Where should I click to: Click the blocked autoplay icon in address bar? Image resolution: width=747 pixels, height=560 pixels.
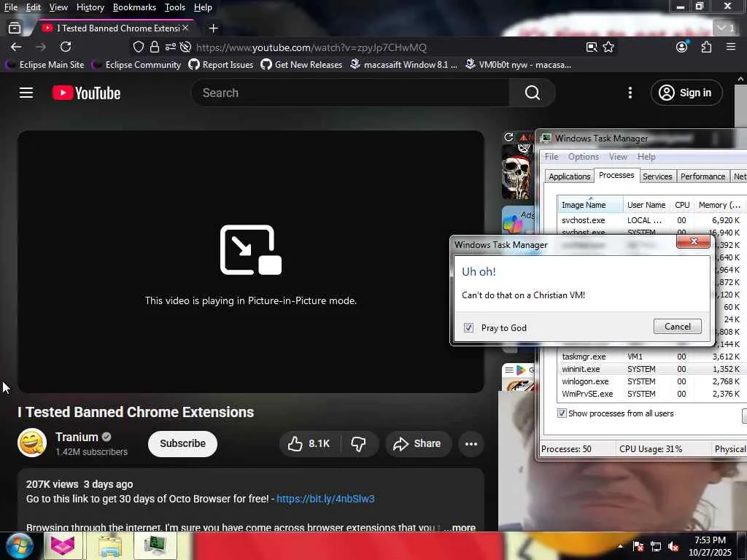(186, 47)
